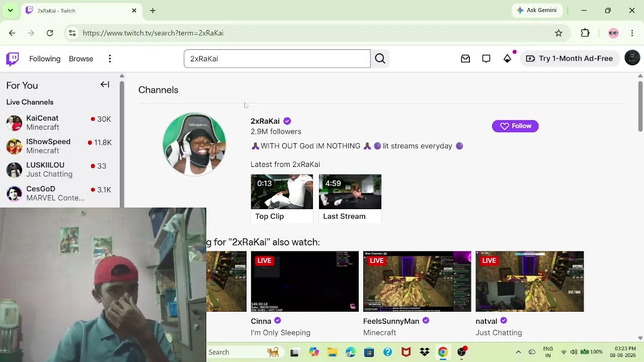
Task: Open the volume speaker tray icon
Action: coord(574,352)
